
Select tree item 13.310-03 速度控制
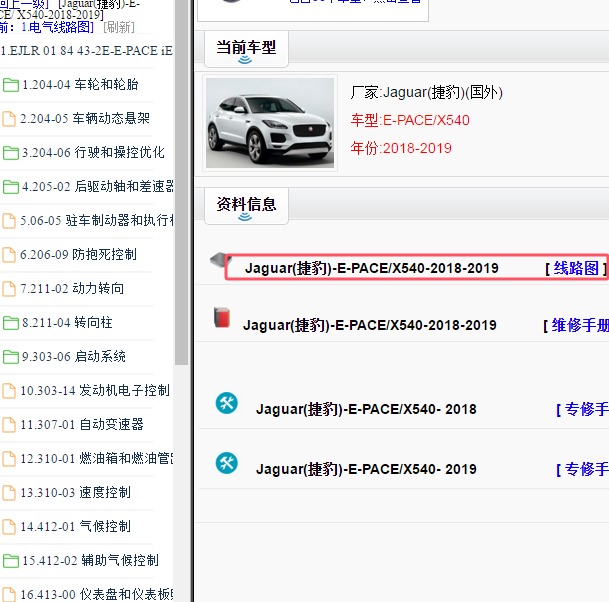click(75, 493)
